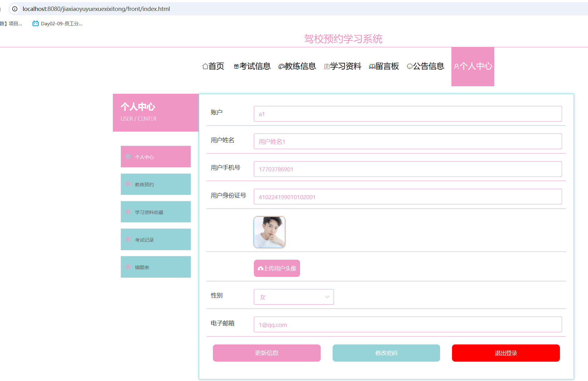The width and height of the screenshot is (588, 381).
Task: Open 公告信息 navigation item
Action: 425,66
